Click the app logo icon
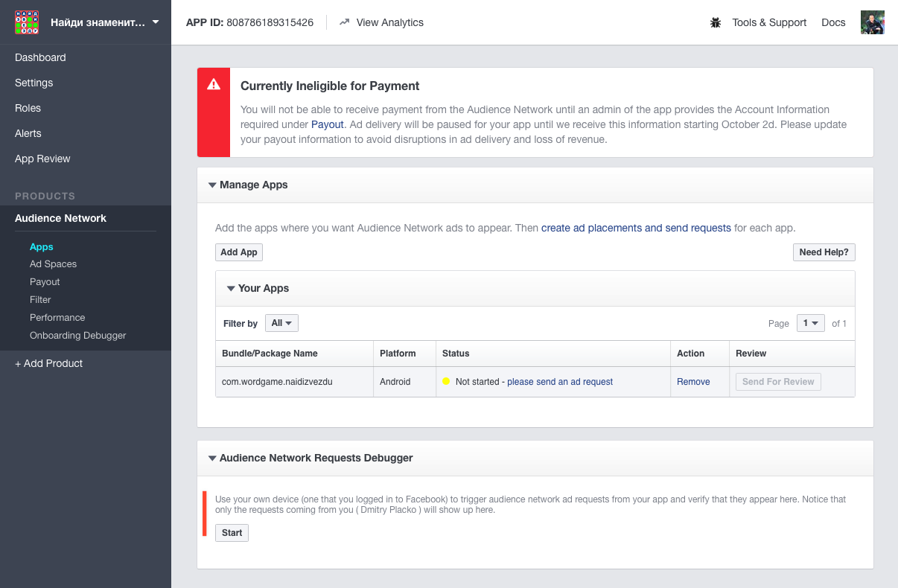This screenshot has height=588, width=898. tap(27, 22)
